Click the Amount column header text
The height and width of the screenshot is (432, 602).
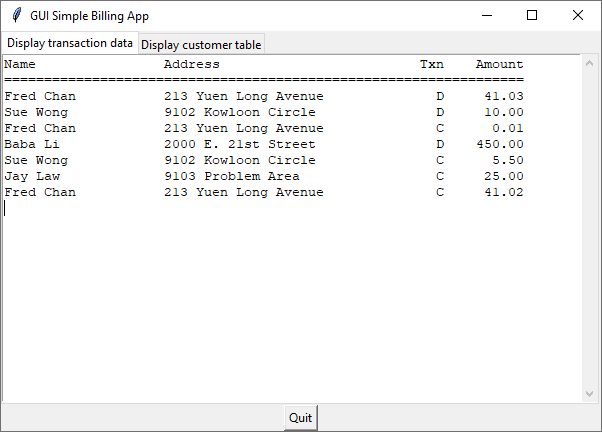(499, 64)
